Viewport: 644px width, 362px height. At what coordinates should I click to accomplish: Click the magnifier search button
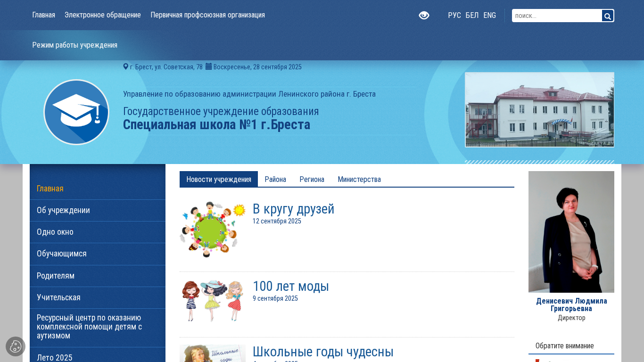click(608, 16)
